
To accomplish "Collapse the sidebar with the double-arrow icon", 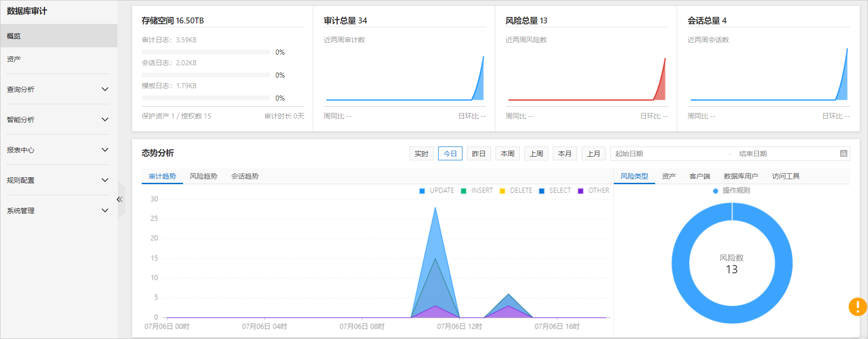I will tap(119, 199).
